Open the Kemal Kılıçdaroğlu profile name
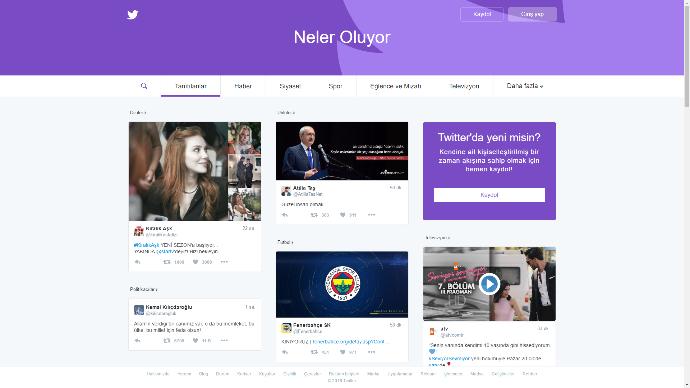The width and height of the screenshot is (690, 388). point(169,307)
